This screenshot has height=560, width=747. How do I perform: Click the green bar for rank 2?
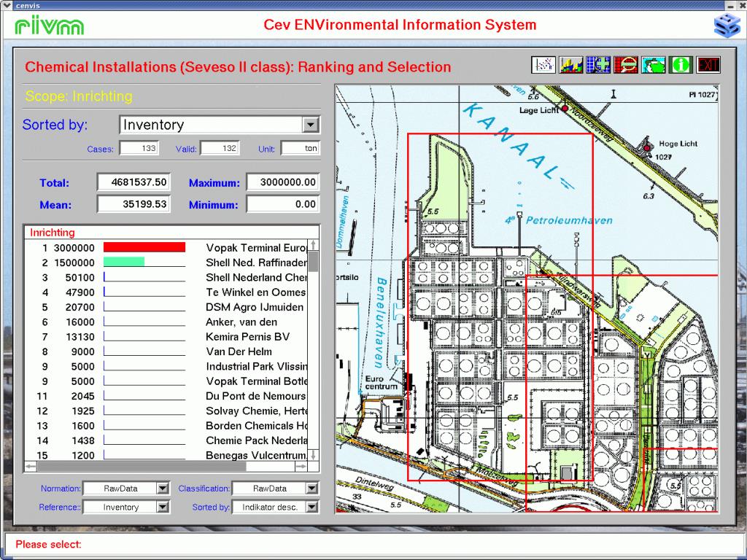pos(124,262)
